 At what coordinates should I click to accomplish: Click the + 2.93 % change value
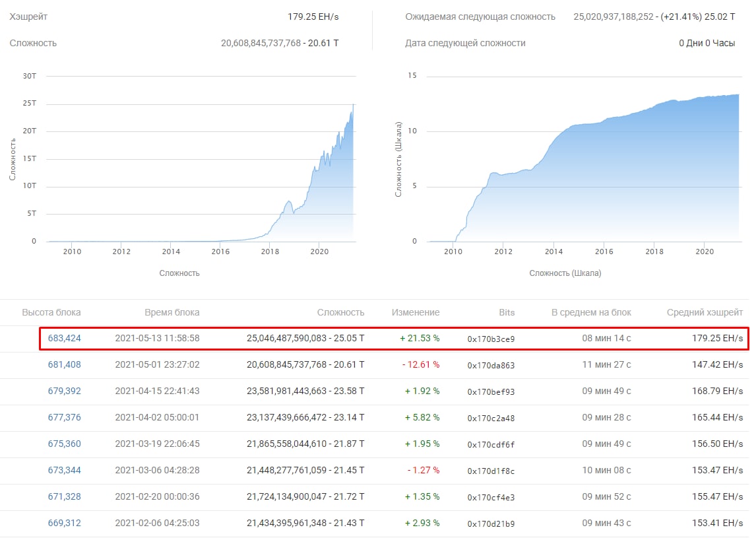pyautogui.click(x=422, y=523)
